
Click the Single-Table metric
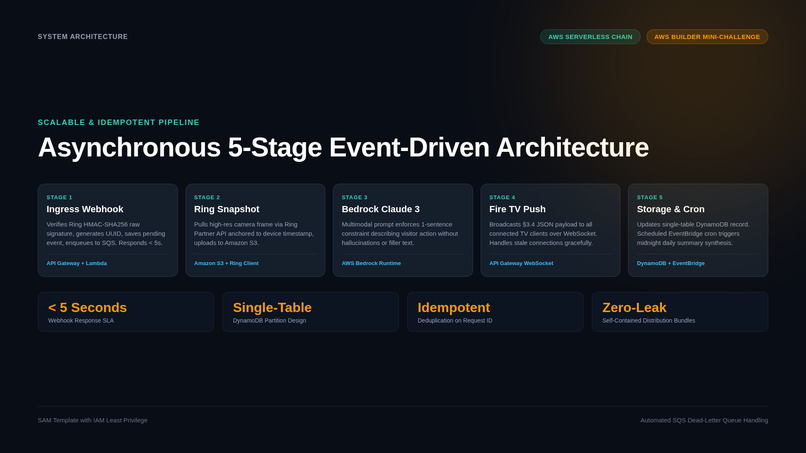click(x=272, y=307)
